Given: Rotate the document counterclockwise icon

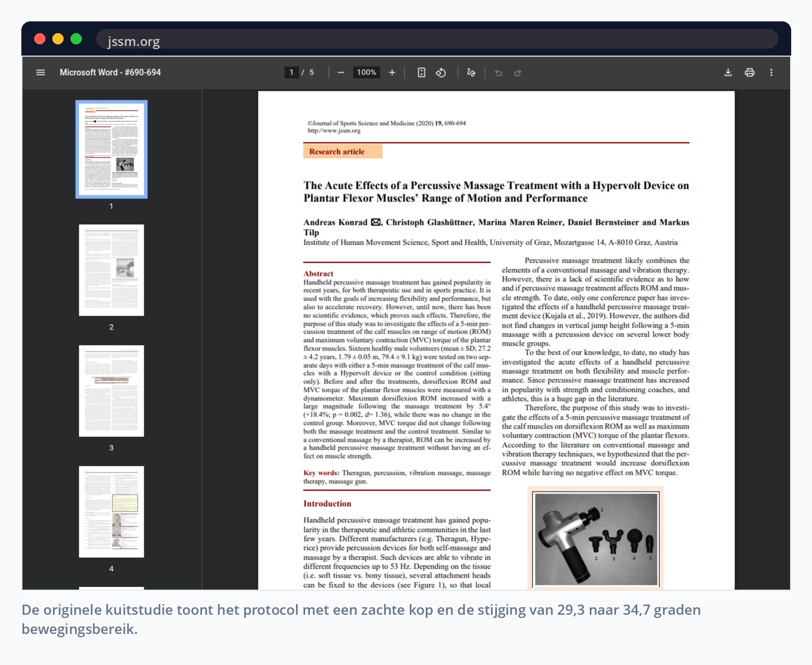Looking at the screenshot, I should pos(441,72).
